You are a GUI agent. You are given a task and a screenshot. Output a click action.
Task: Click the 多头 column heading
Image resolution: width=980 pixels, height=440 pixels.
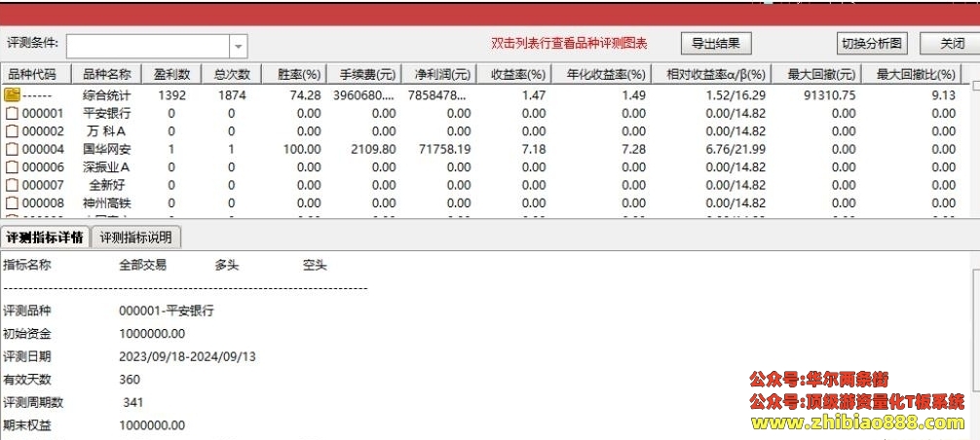(x=227, y=265)
